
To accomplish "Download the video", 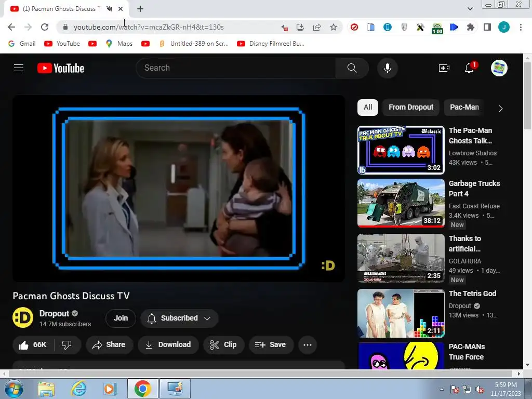I will pyautogui.click(x=168, y=345).
